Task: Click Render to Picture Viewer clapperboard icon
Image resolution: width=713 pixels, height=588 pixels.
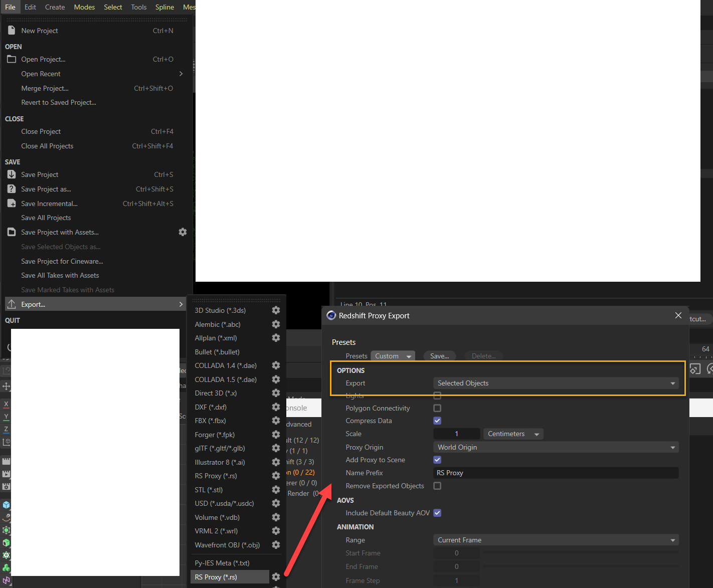Action: click(x=6, y=474)
